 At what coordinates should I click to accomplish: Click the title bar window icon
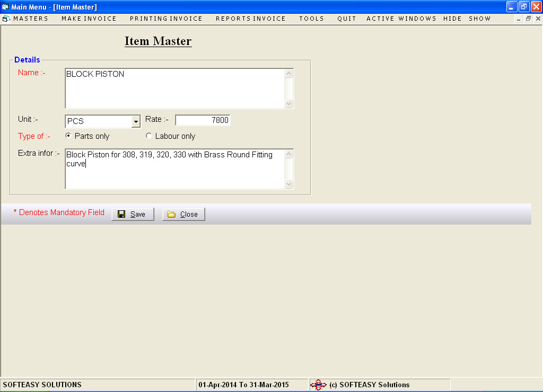pos(5,7)
